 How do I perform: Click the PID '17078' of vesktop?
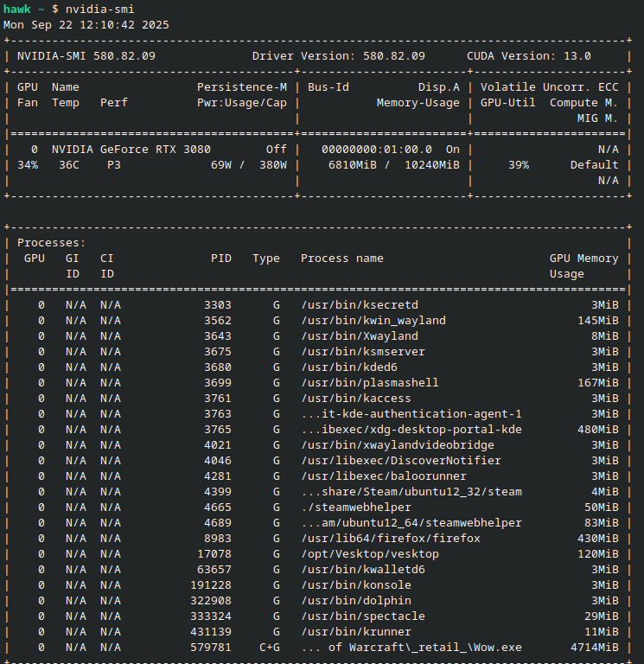coord(214,554)
